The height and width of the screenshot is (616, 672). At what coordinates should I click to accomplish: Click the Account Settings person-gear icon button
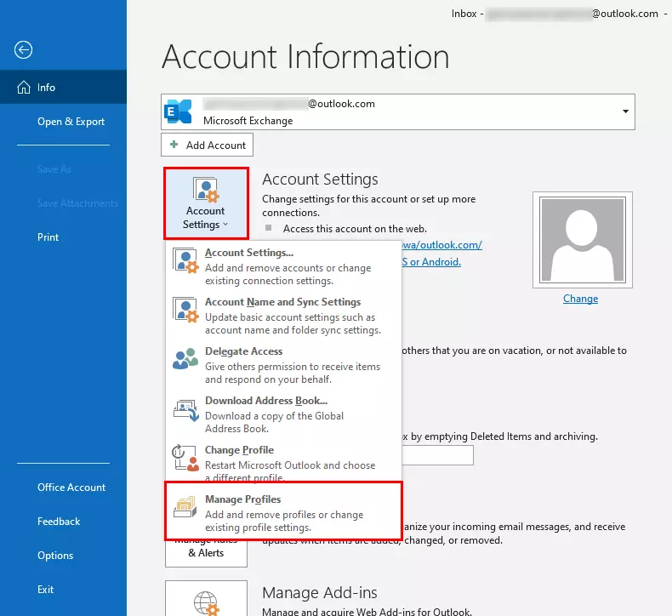(x=206, y=190)
